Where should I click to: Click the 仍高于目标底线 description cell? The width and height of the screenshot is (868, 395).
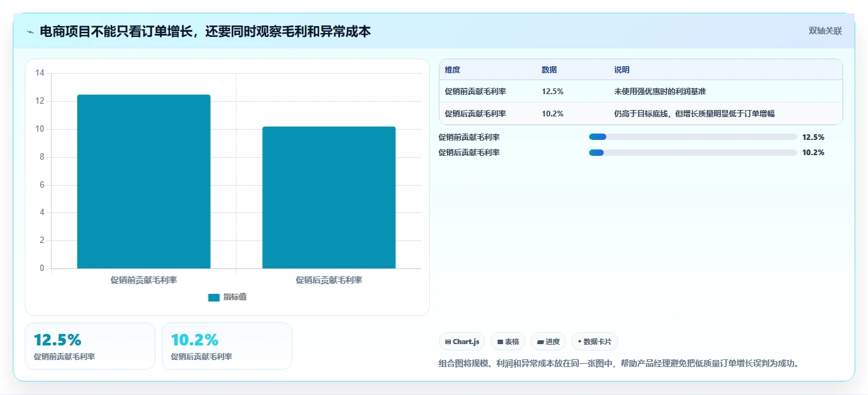point(694,114)
